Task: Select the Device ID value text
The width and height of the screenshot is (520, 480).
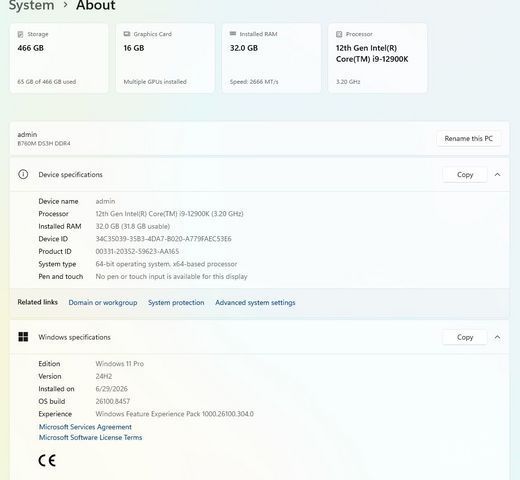Action: point(163,239)
